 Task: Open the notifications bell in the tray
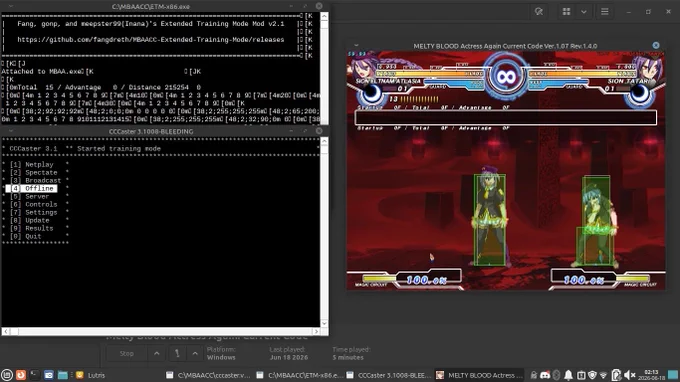[x=568, y=375]
